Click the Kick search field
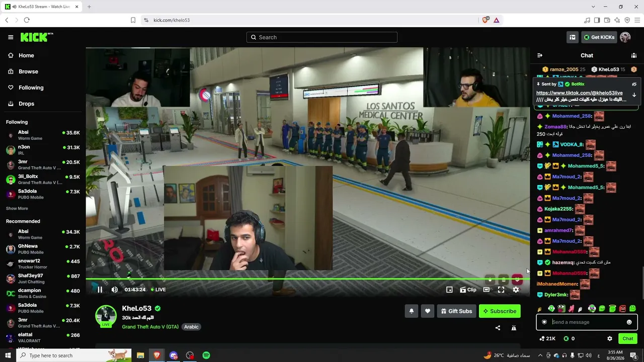644x362 pixels. pyautogui.click(x=322, y=37)
